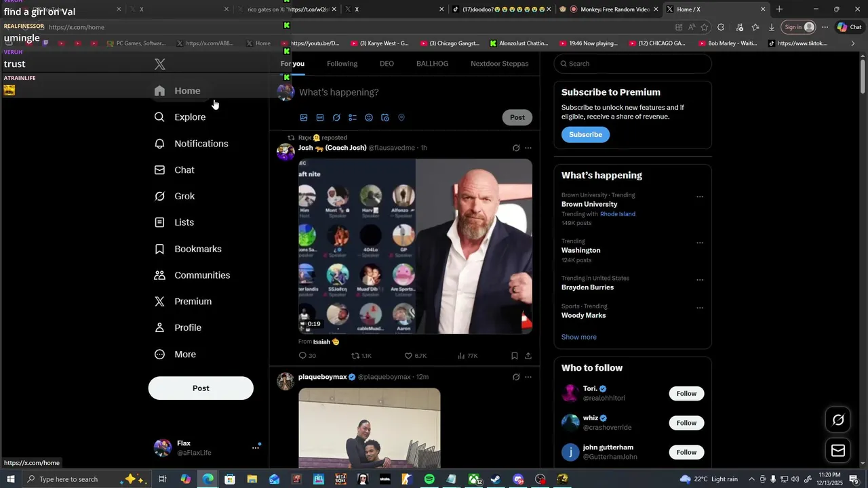Click the Premium X icon in sidebar
Screen dimensions: 868x488
(159, 302)
